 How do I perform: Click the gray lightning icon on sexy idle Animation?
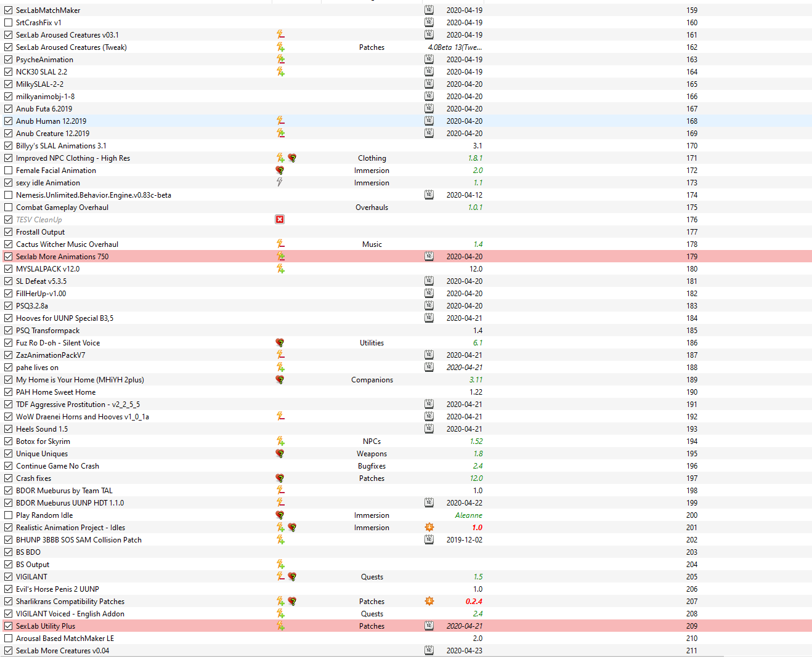(280, 183)
